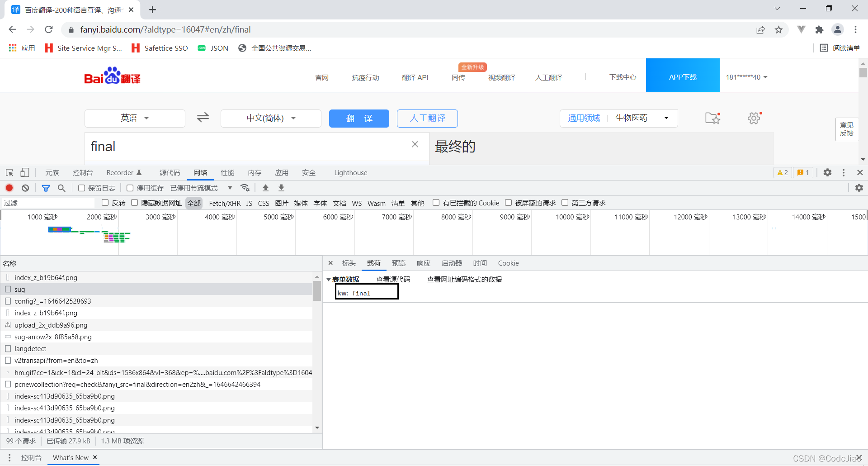
Task: Click the export HAR download icon
Action: tap(281, 188)
